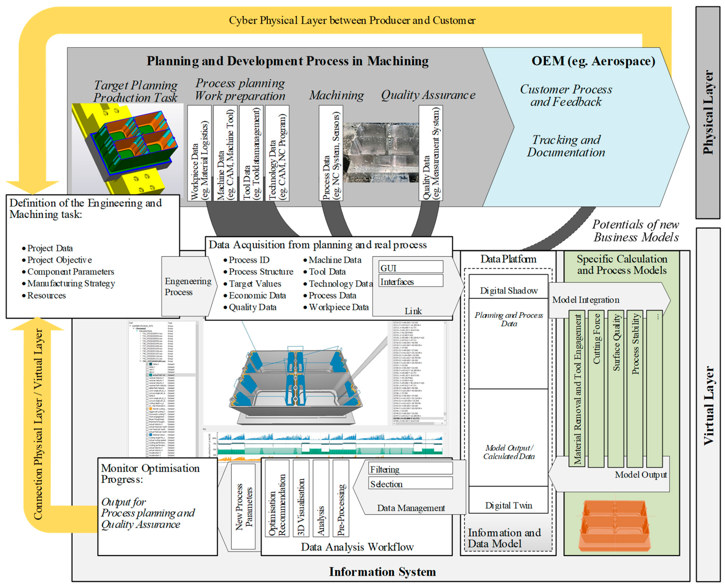Uncheck the Kienzle cutting dataset checkbox
The width and height of the screenshot is (725, 588).
pyautogui.click(x=147, y=409)
